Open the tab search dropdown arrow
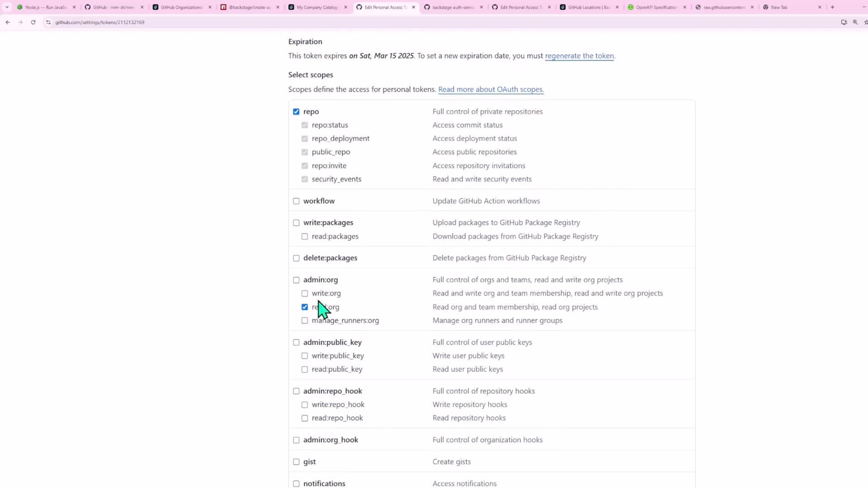868x488 pixels. (7, 7)
